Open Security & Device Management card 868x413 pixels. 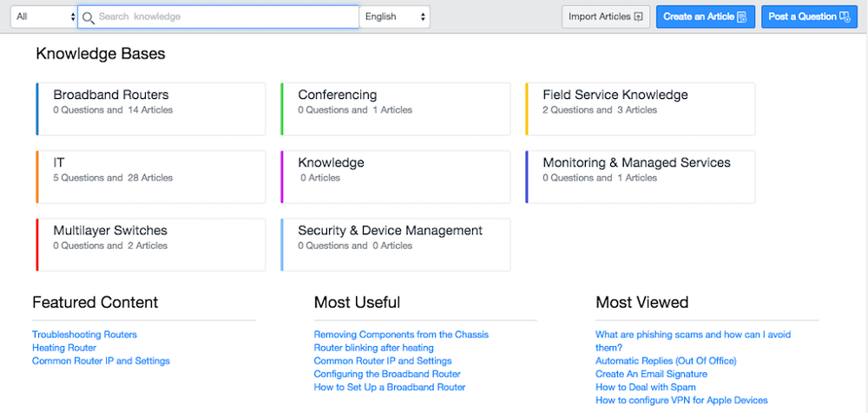click(x=396, y=244)
